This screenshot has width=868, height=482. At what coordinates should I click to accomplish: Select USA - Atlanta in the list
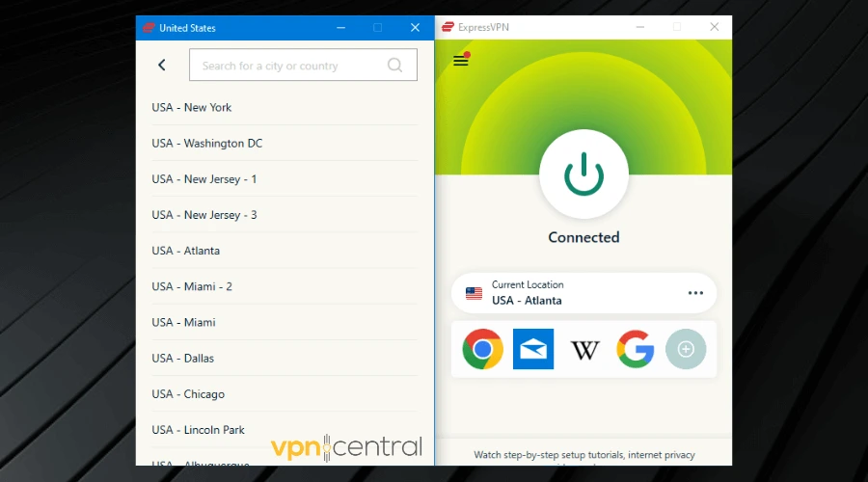coord(285,251)
